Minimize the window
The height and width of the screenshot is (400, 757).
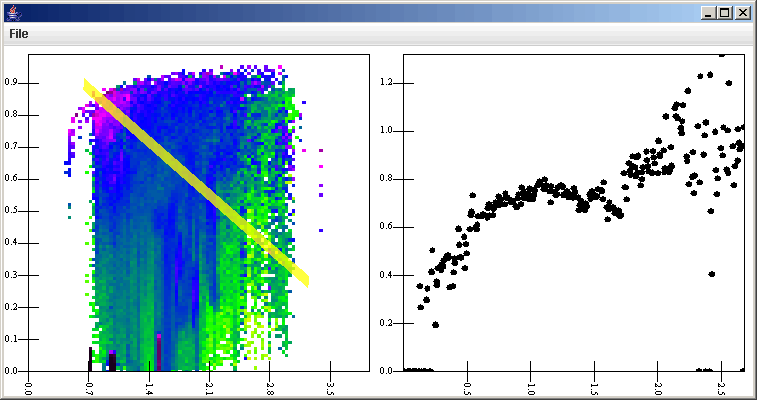point(709,14)
